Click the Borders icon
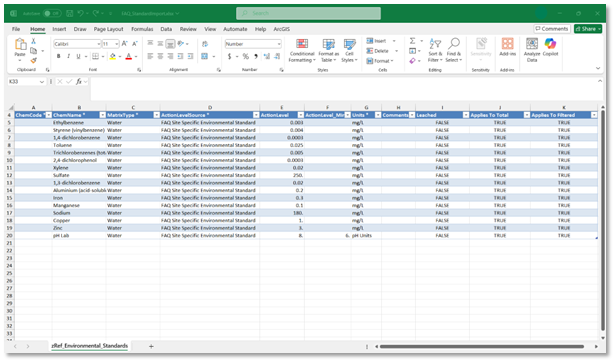The image size is (616, 364). coord(95,57)
